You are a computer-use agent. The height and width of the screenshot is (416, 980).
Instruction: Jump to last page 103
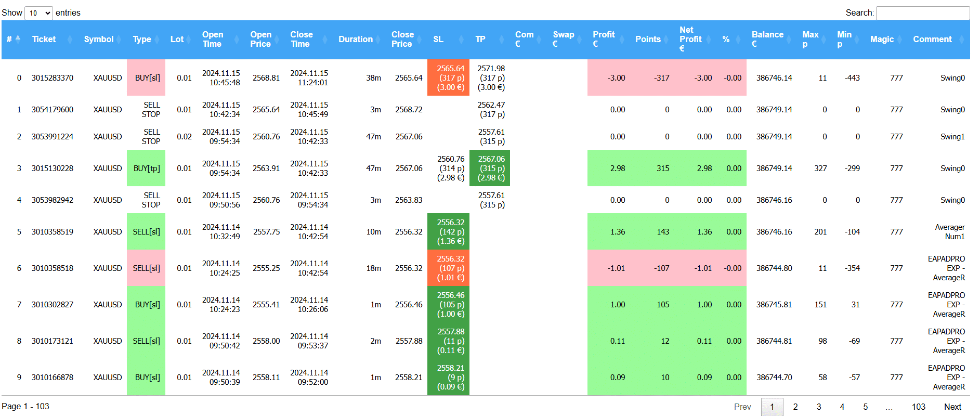click(x=919, y=407)
